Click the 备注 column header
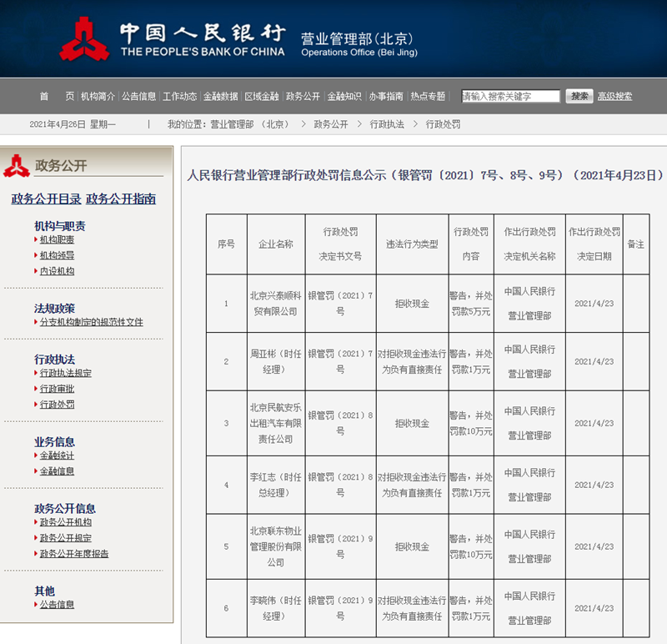Screen dimensions: 667x644 tap(636, 244)
